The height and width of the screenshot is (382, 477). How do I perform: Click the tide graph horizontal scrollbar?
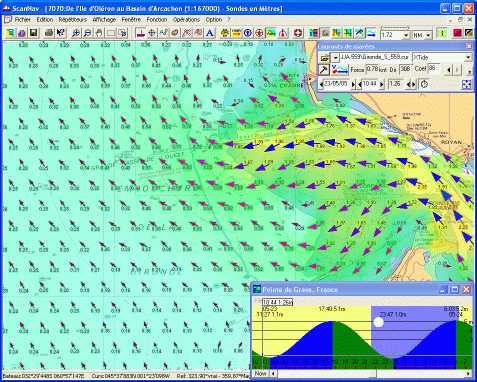pos(370,374)
